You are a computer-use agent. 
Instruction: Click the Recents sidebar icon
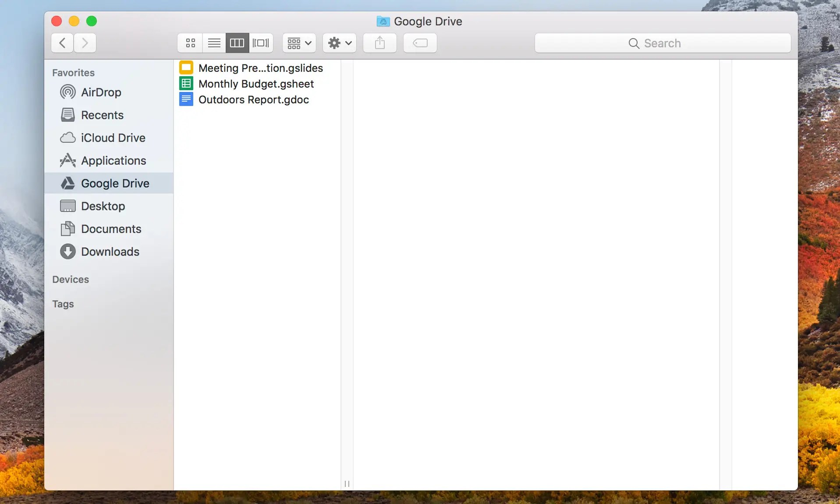click(x=67, y=115)
